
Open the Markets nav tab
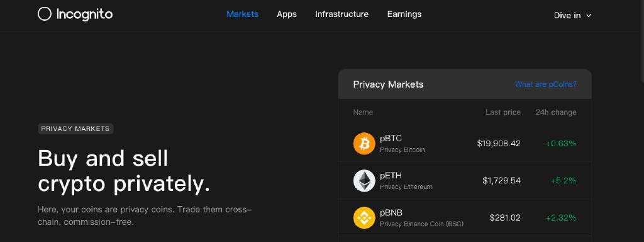[x=242, y=14]
